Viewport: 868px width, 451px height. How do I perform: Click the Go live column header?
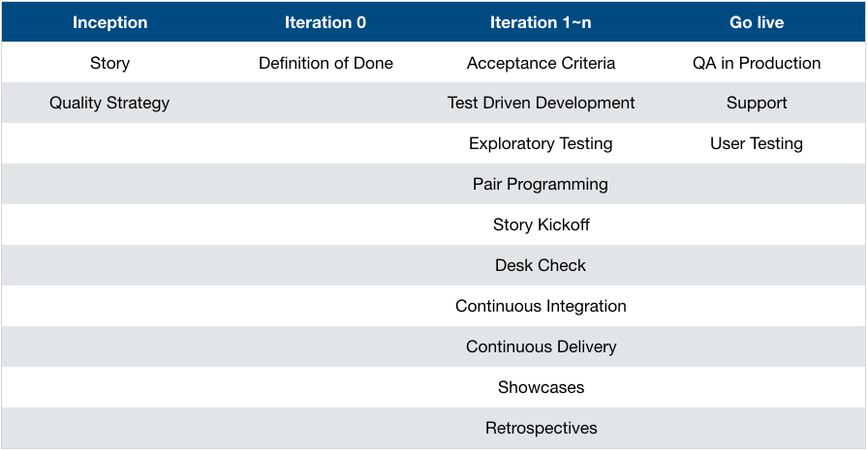pos(757,22)
